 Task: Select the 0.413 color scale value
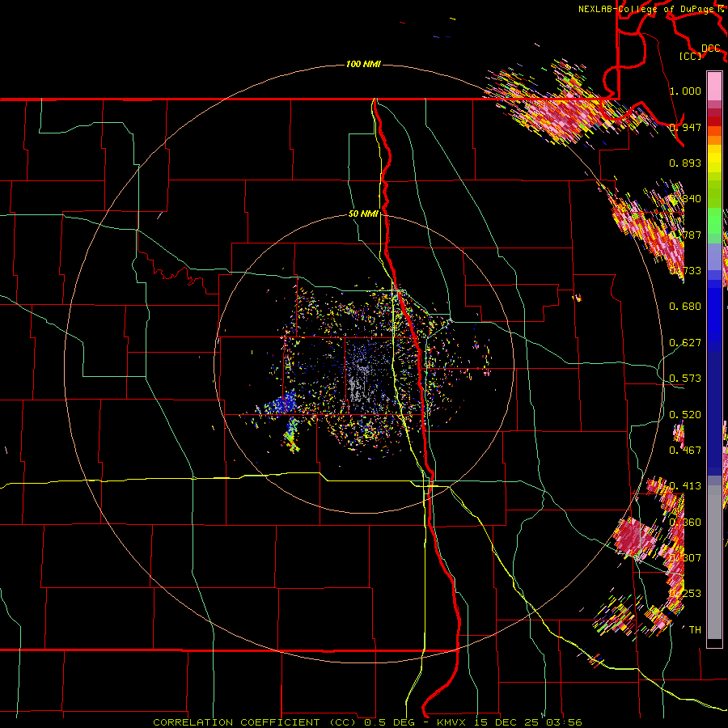[685, 486]
